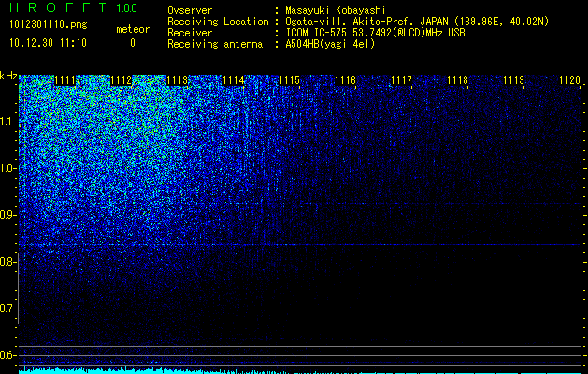Viewport: 588px width, 374px height.
Task: Click the 1.0 frequency axis label
Action: (7, 168)
